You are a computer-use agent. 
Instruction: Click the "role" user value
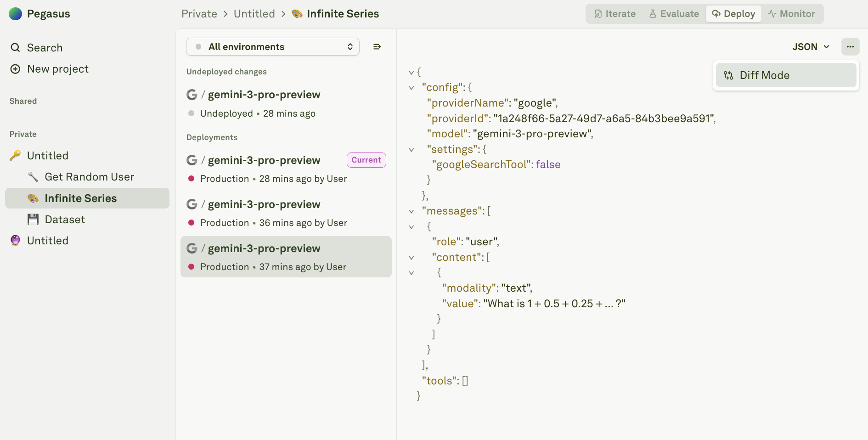click(x=481, y=242)
